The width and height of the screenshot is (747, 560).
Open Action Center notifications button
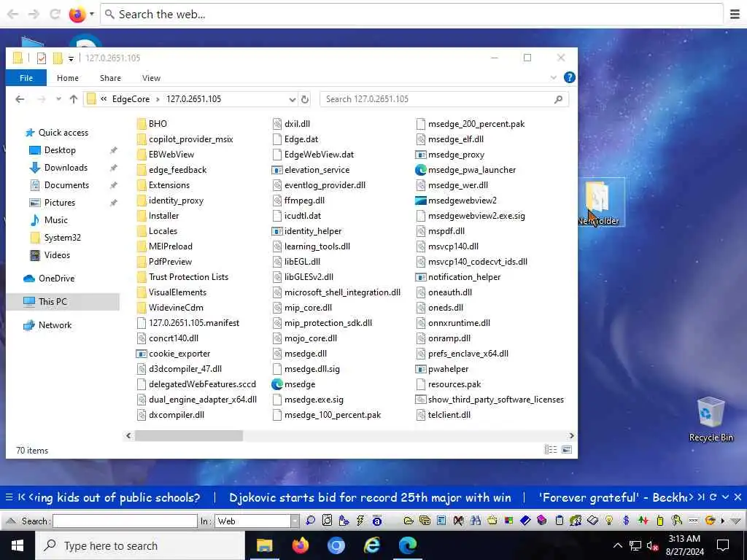[x=723, y=545]
